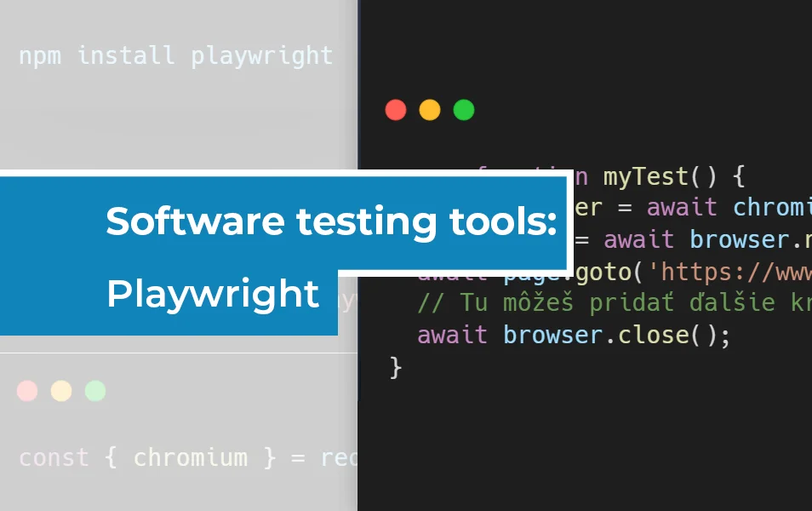This screenshot has width=812, height=511.
Task: Click the await keyword before browser.close()
Action: [452, 335]
